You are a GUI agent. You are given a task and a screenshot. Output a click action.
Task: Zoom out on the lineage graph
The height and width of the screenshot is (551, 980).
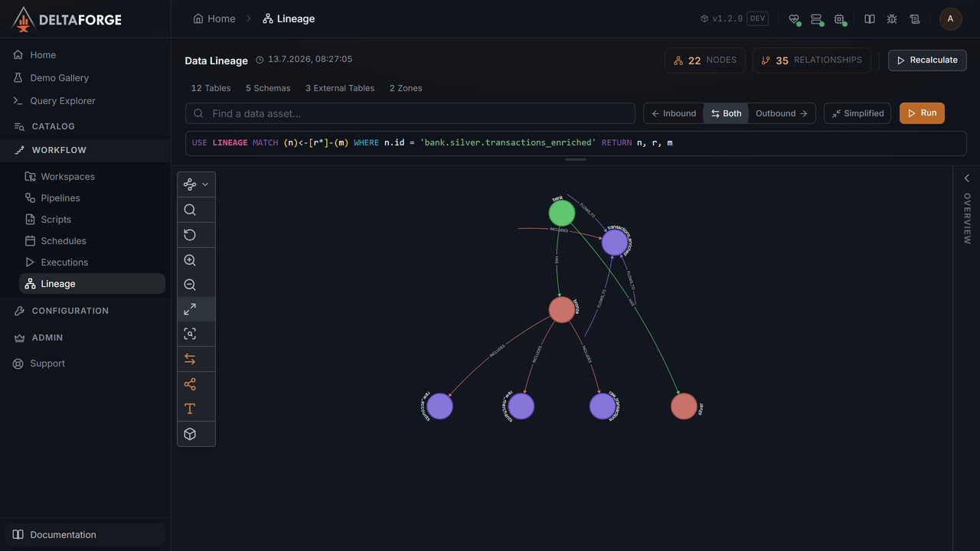coord(190,285)
